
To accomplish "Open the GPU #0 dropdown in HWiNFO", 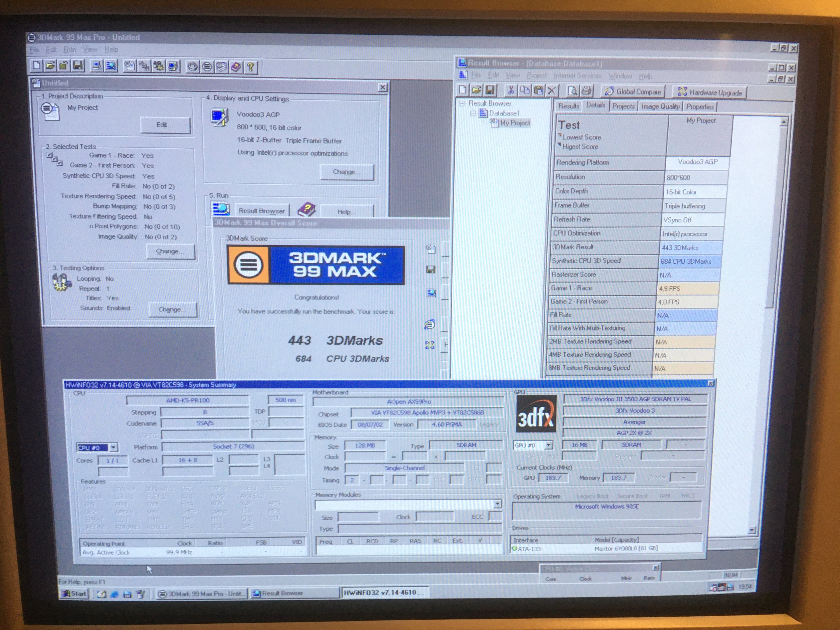I will tap(548, 445).
